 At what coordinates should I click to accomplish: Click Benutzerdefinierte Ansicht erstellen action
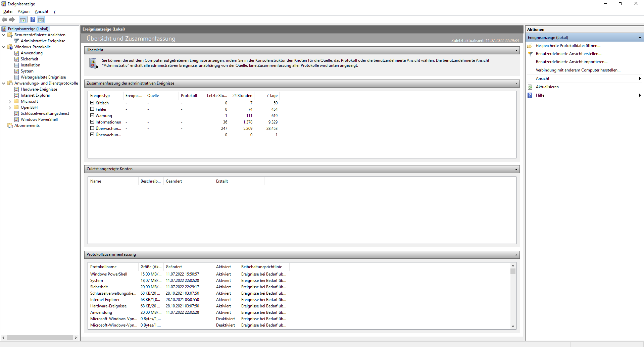tap(568, 54)
